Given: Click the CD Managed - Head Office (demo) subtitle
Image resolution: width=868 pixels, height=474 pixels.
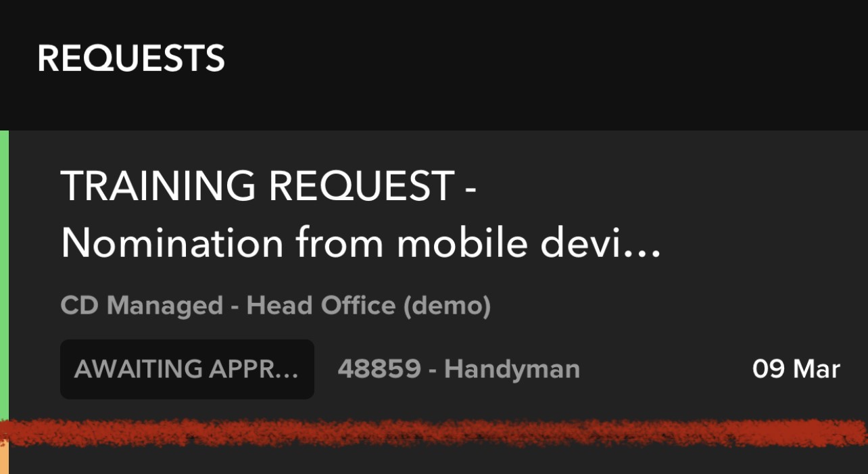Looking at the screenshot, I should (275, 306).
